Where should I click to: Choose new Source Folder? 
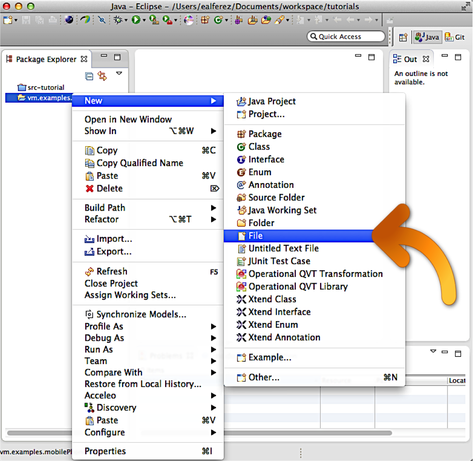[x=314, y=198]
